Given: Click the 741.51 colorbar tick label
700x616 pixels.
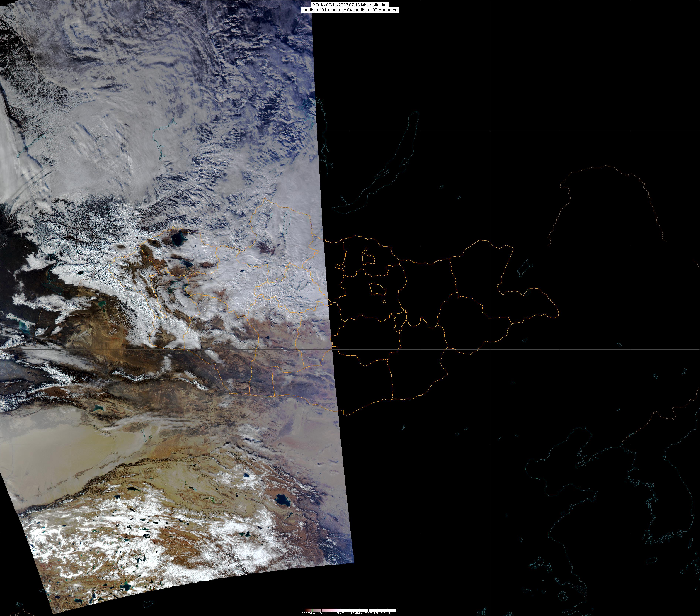Looking at the screenshot, I should pyautogui.click(x=387, y=613).
